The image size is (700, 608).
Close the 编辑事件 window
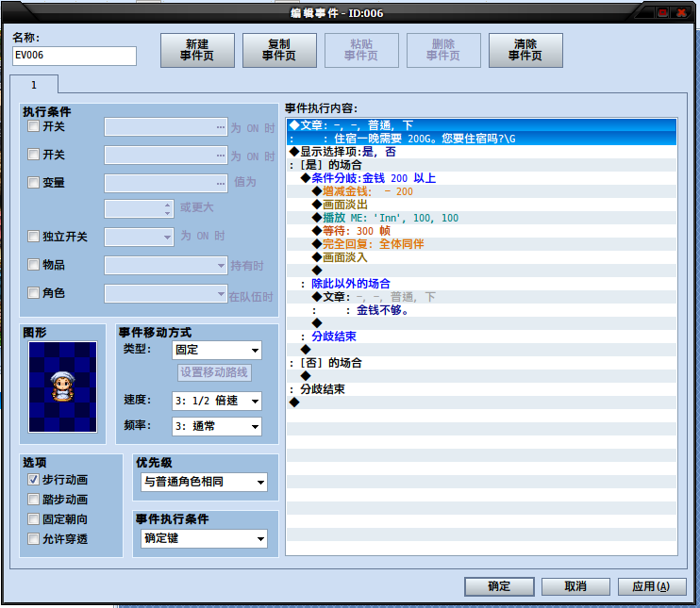681,12
